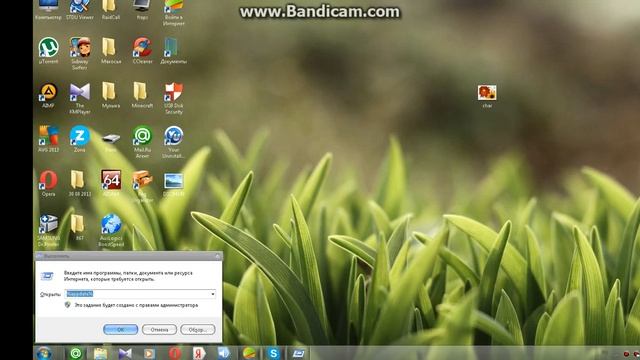Open Opera from the taskbar
The height and width of the screenshot is (360, 640).
(x=175, y=353)
